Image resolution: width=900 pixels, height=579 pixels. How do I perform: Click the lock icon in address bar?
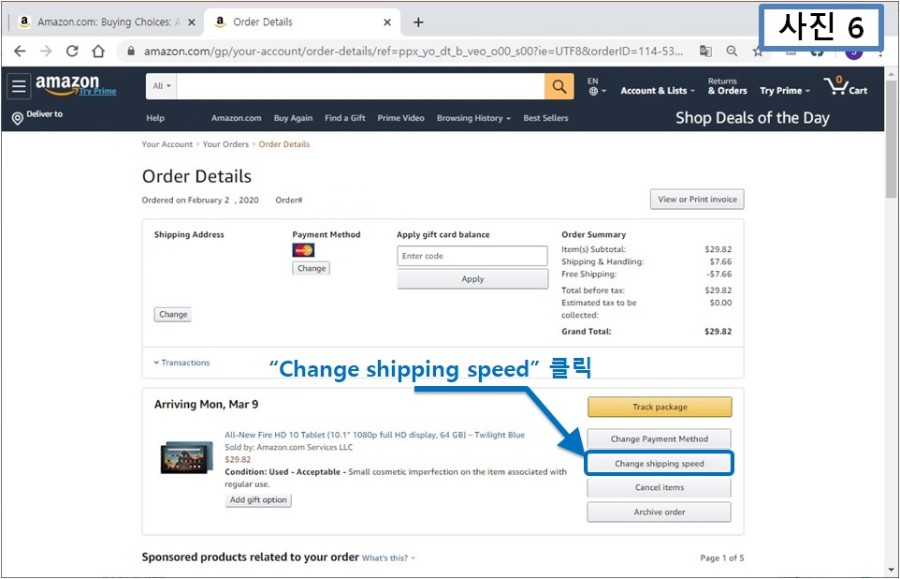pyautogui.click(x=131, y=51)
